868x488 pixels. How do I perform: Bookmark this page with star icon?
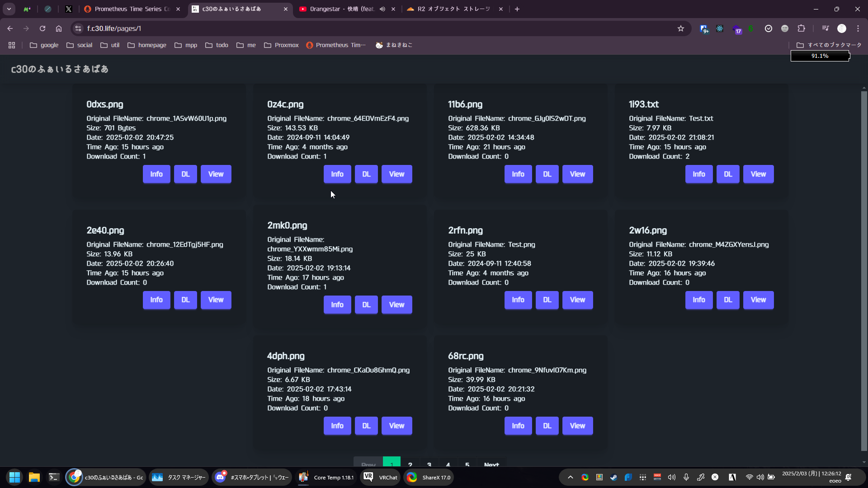coord(681,28)
